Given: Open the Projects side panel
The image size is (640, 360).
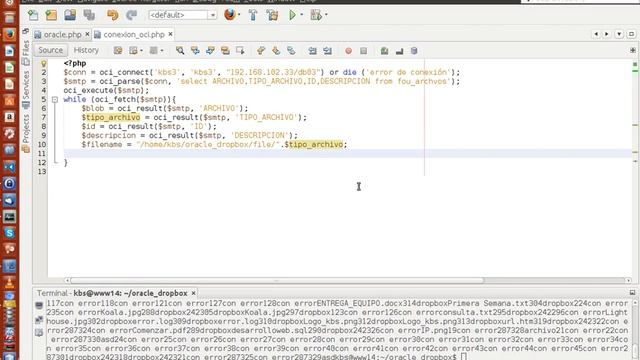Looking at the screenshot, I should [26, 133].
